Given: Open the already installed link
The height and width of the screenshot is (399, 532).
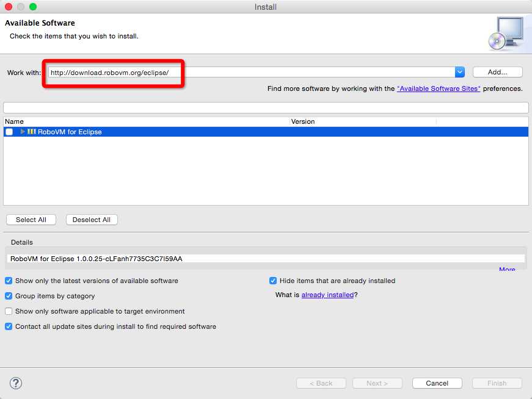Looking at the screenshot, I should coord(327,295).
